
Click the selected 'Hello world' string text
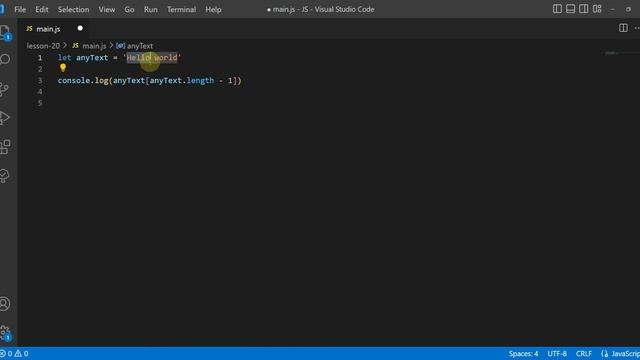click(x=152, y=58)
